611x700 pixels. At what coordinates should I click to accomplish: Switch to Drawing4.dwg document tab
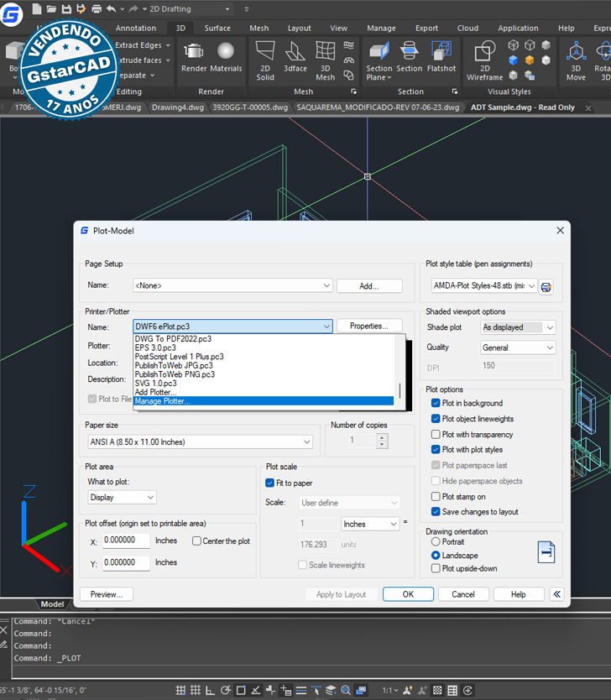pos(178,107)
